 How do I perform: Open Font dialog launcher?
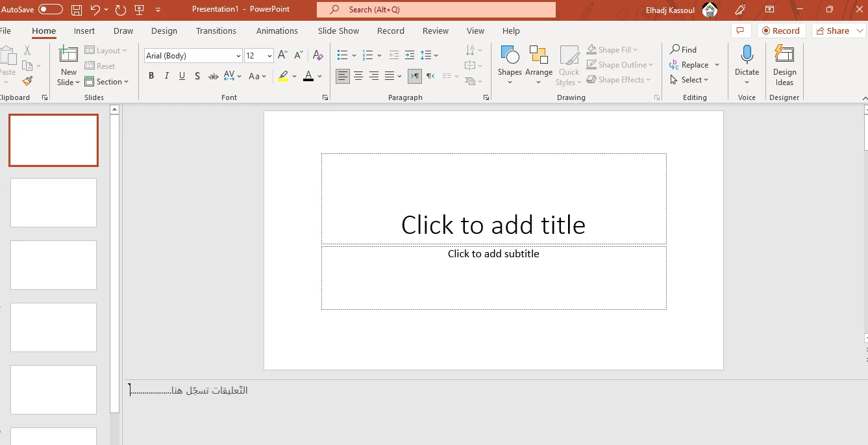pos(325,97)
